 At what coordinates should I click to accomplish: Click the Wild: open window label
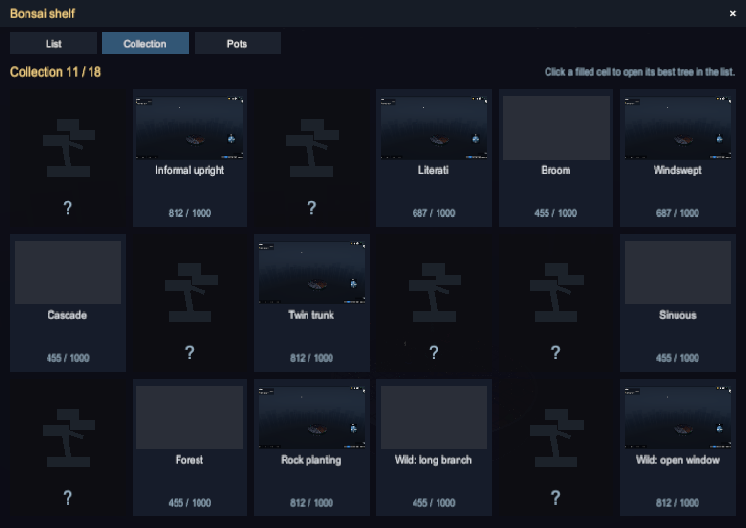point(677,460)
